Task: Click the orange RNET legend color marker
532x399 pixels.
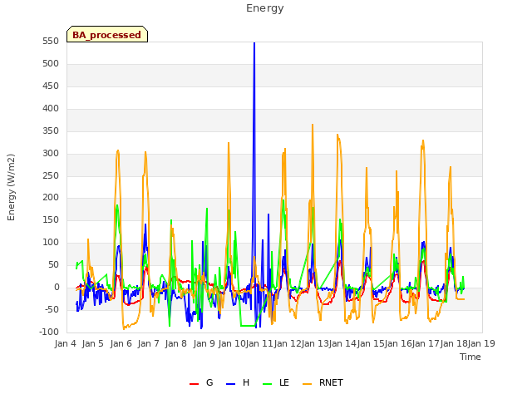Action: [x=307, y=384]
